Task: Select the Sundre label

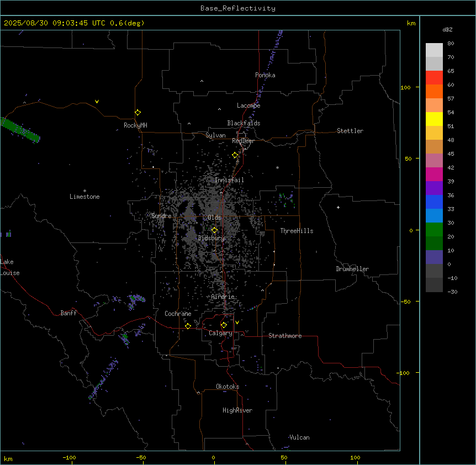Action: tap(161, 216)
